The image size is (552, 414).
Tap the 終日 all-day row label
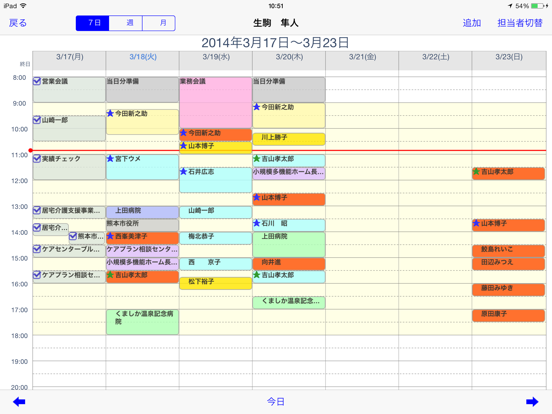coord(25,64)
